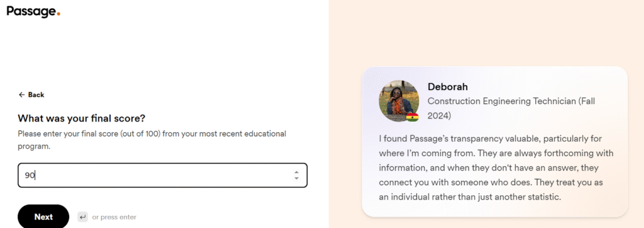Click Deborah's profile photo
This screenshot has height=228, width=644.
(x=398, y=101)
